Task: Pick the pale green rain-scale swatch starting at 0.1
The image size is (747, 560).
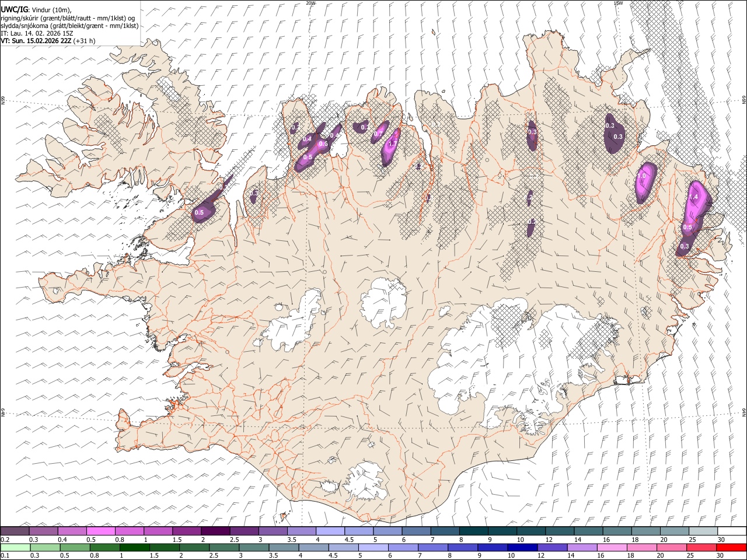Action: point(15,548)
